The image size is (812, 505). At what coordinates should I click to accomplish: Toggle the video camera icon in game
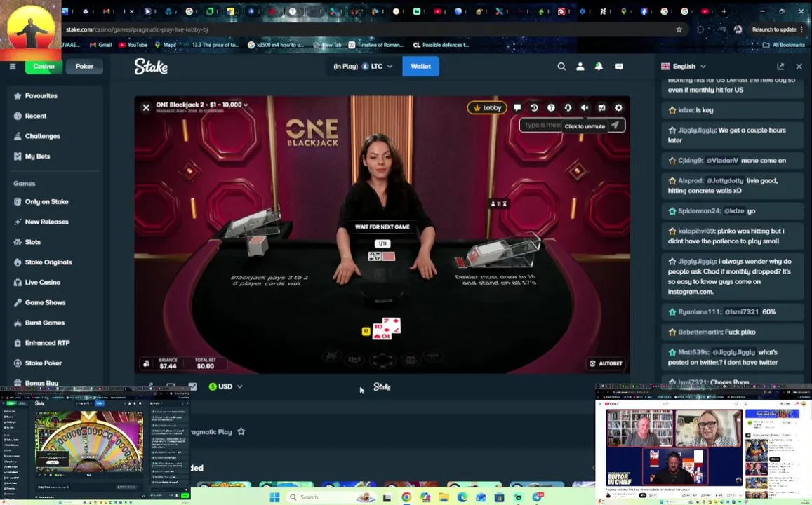pyautogui.click(x=601, y=107)
